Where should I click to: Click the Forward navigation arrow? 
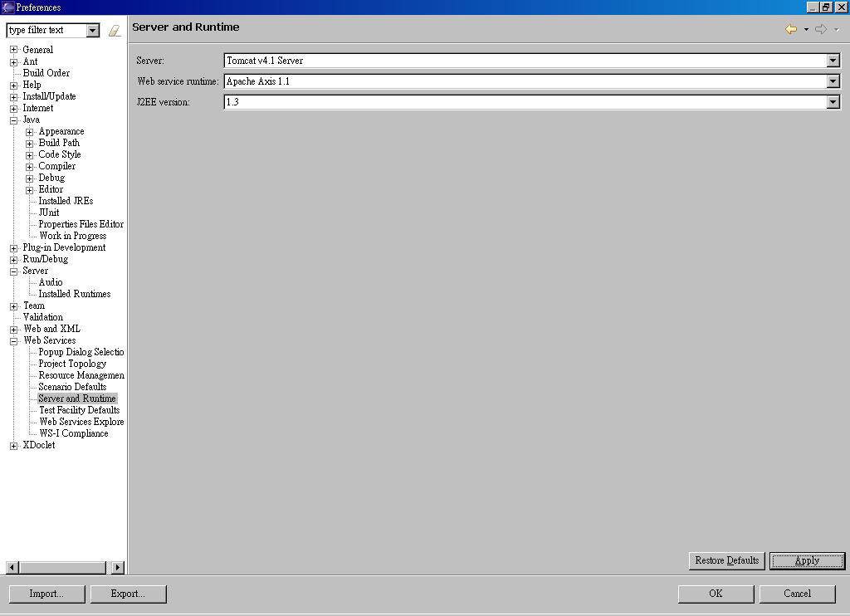(x=821, y=29)
